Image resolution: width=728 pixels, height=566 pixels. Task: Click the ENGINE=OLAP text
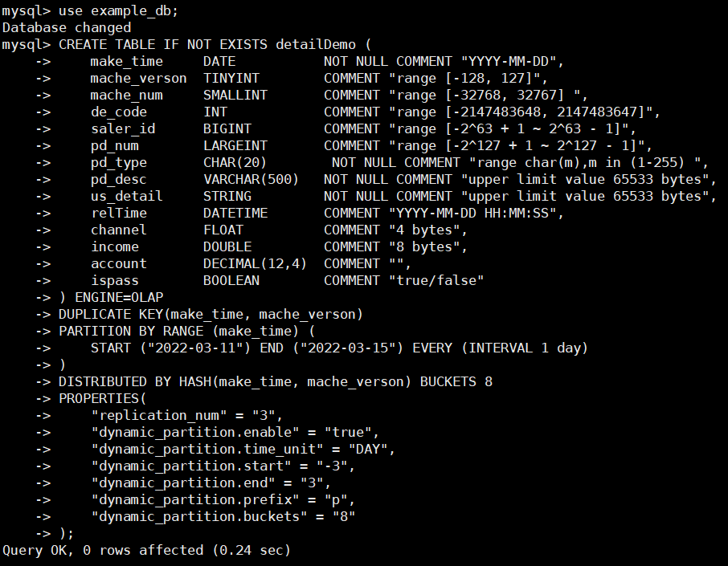(119, 297)
